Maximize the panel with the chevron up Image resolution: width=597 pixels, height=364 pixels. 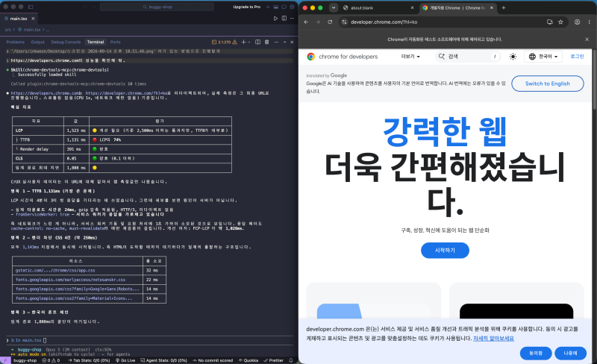(284, 43)
